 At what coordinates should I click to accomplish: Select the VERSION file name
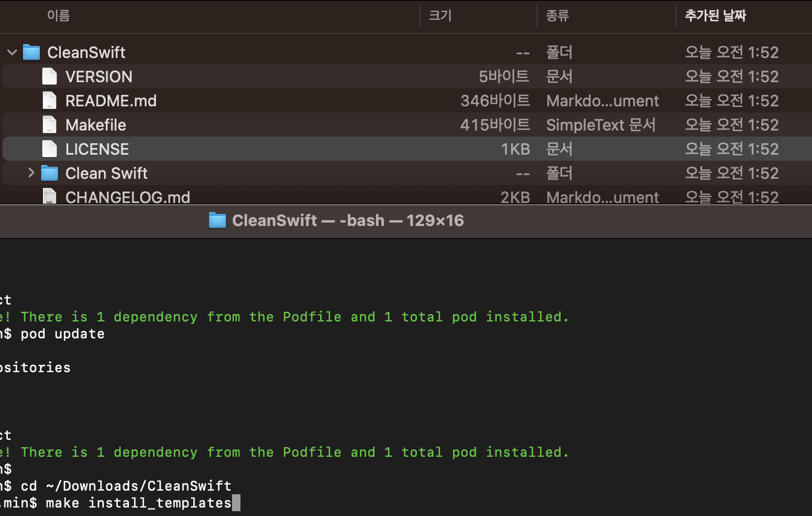98,77
